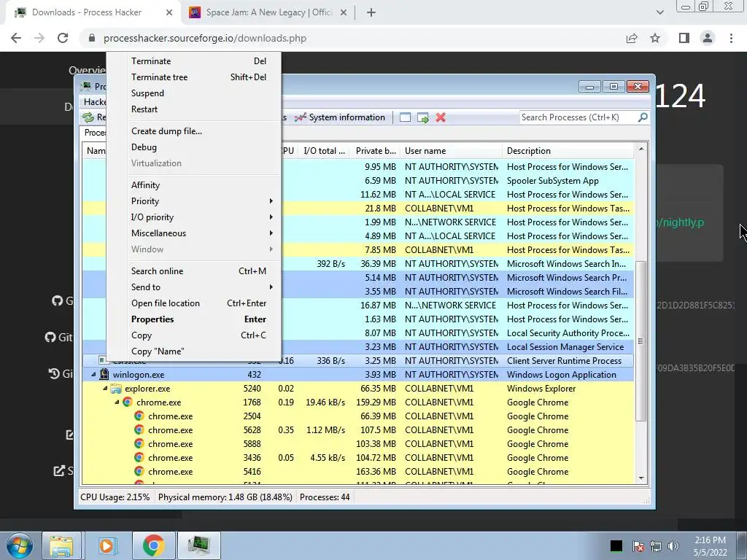Open the Chrome profile icon
The image size is (747, 560).
click(708, 38)
